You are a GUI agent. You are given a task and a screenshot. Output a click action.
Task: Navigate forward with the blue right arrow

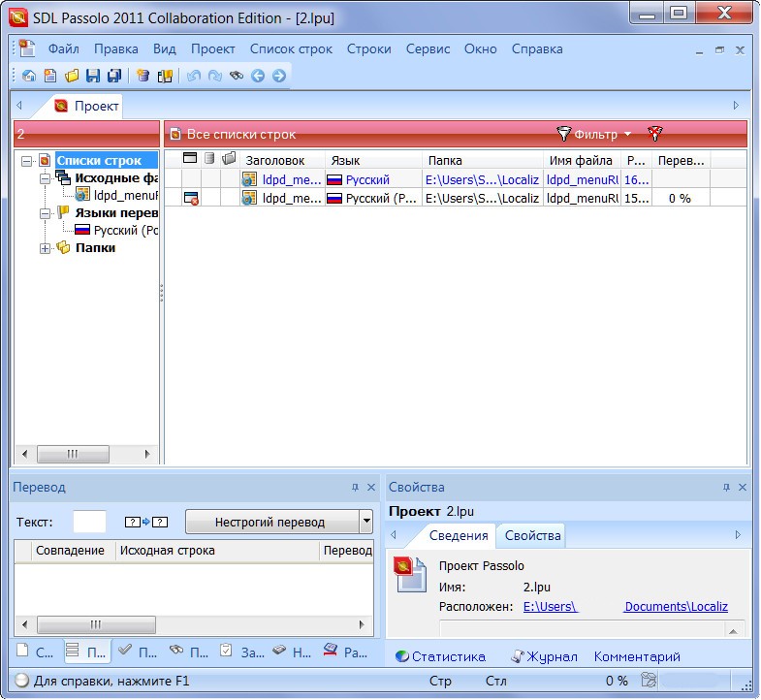point(279,76)
